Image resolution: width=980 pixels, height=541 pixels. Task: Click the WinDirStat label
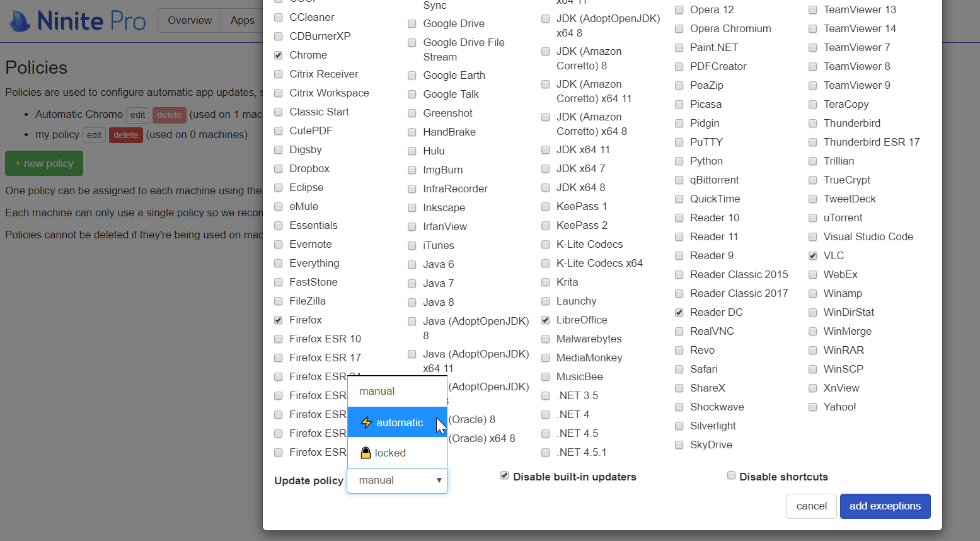pyautogui.click(x=848, y=312)
